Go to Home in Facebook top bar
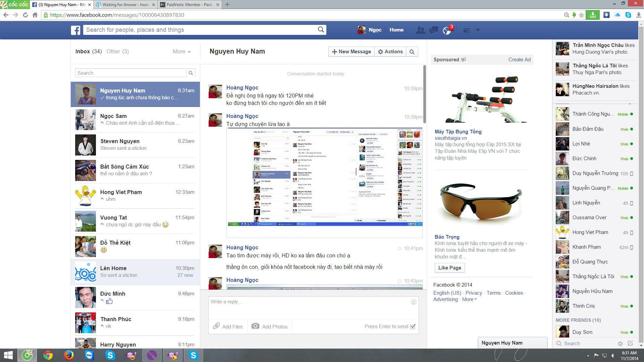644x362 pixels. pos(396,30)
